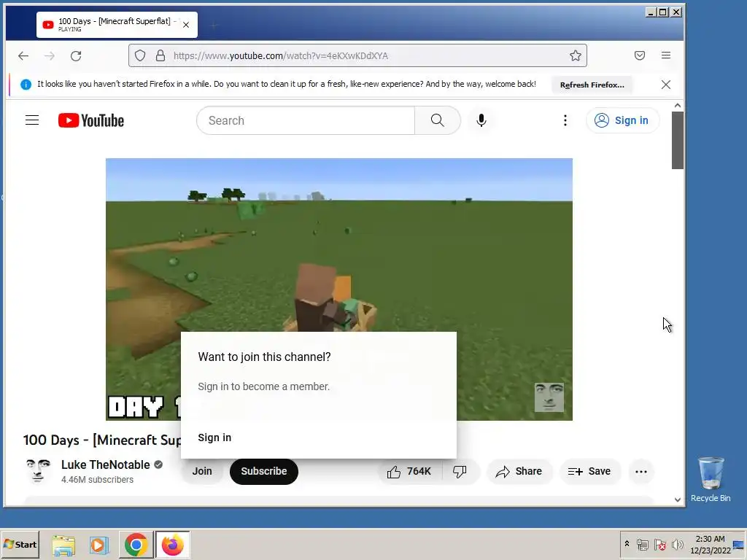This screenshot has height=560, width=747.
Task: Click the Firefox forward arrow
Action: 50,55
